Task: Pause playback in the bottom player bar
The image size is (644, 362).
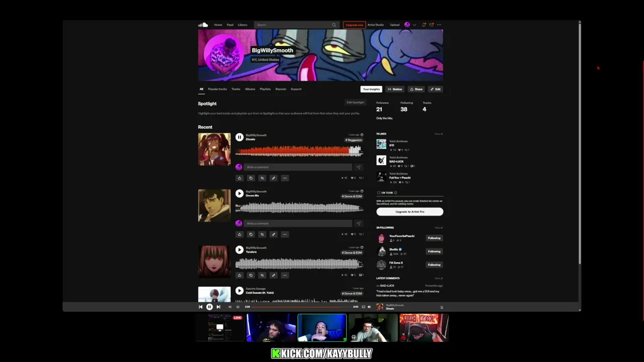Action: click(x=209, y=307)
